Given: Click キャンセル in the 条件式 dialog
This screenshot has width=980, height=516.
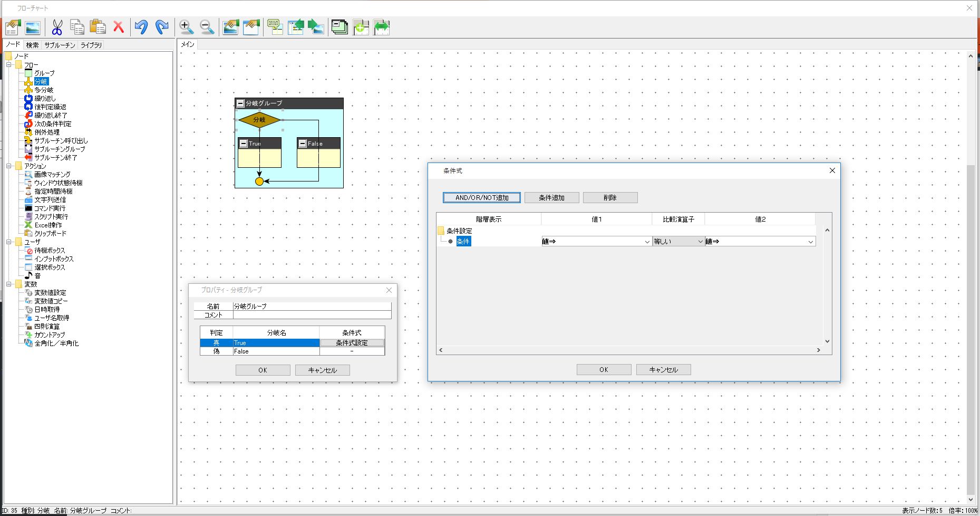Looking at the screenshot, I should tap(663, 370).
